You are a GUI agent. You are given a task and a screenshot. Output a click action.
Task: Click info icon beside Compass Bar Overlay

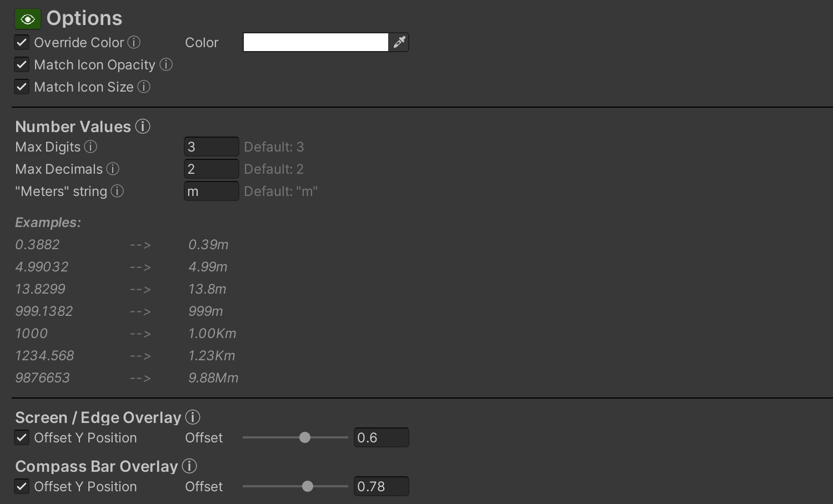tap(189, 466)
